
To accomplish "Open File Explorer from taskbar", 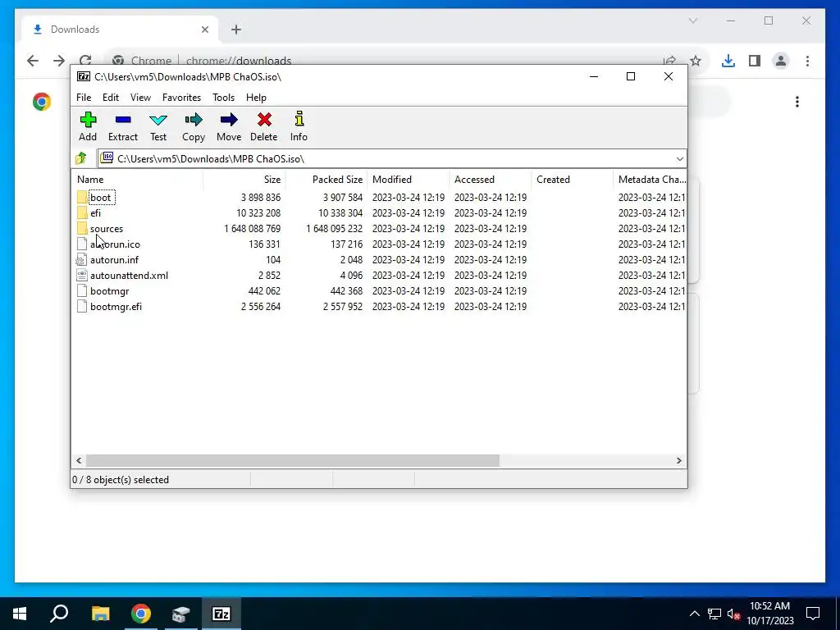I will (x=100, y=614).
